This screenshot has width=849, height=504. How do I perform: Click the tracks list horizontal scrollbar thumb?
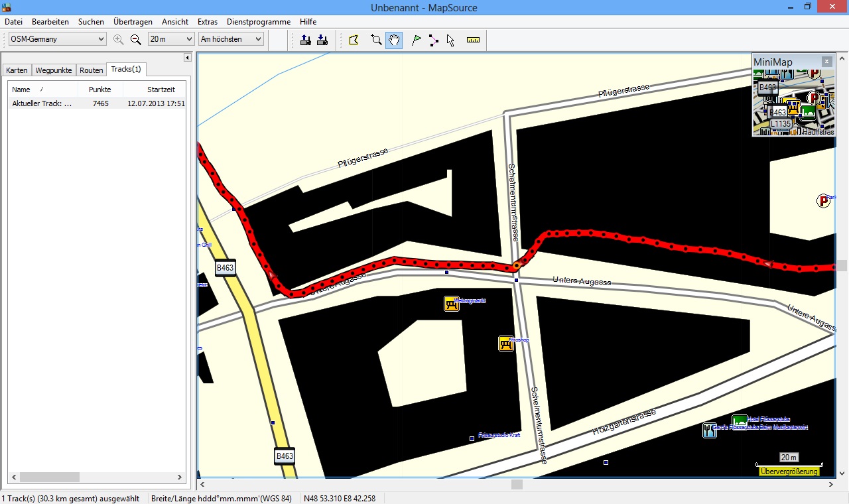[50, 477]
